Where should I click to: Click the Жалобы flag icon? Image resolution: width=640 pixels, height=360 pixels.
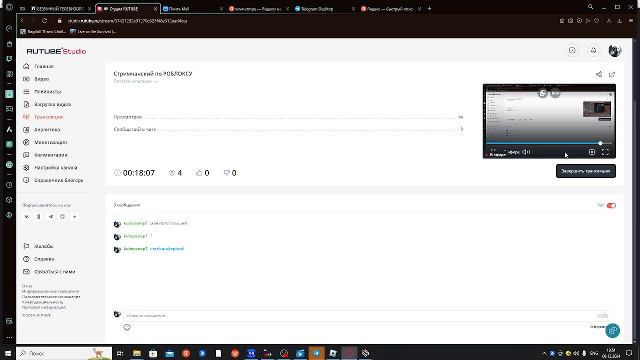click(27, 246)
